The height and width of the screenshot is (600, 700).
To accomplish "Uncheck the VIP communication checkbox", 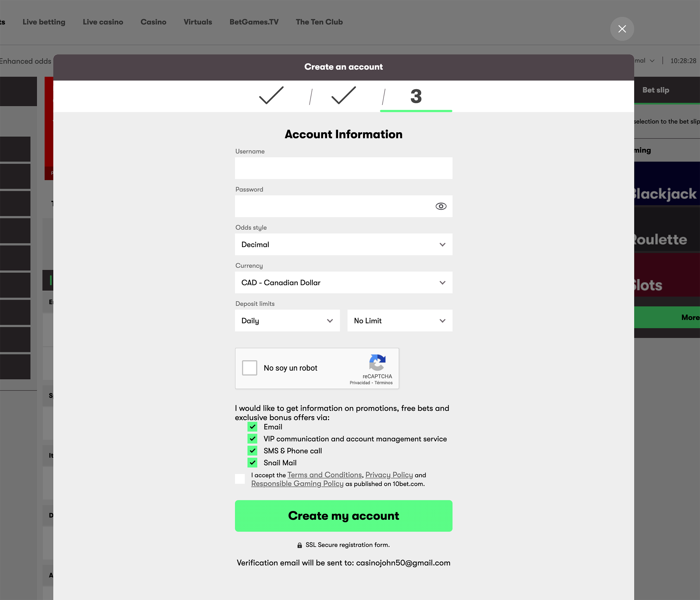I will coord(252,439).
